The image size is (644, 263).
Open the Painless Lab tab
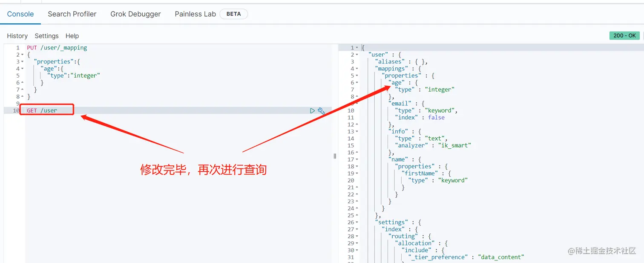pyautogui.click(x=195, y=14)
